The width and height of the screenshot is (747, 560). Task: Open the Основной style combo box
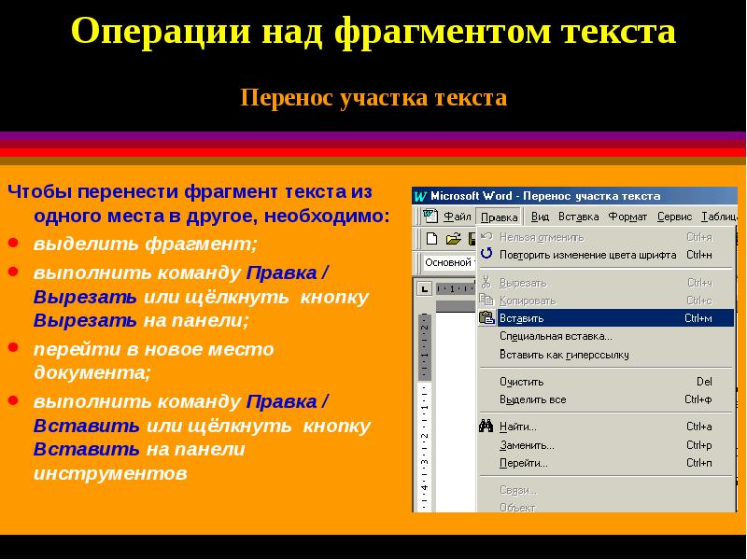click(x=450, y=262)
